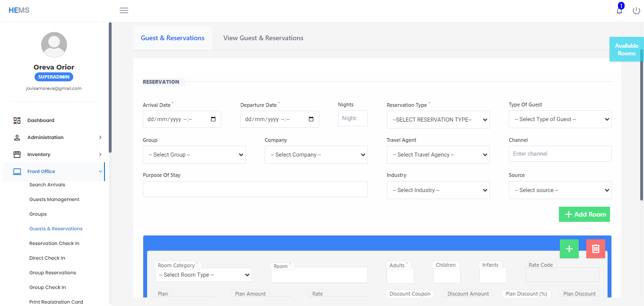Click the main page vertical scrollbar
The image size is (644, 306).
642,124
